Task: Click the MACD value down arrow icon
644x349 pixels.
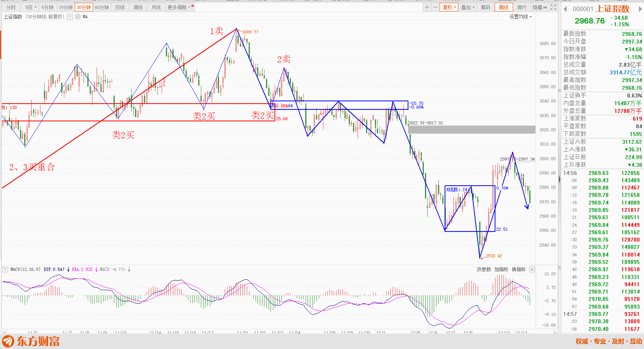Action: 129,269
